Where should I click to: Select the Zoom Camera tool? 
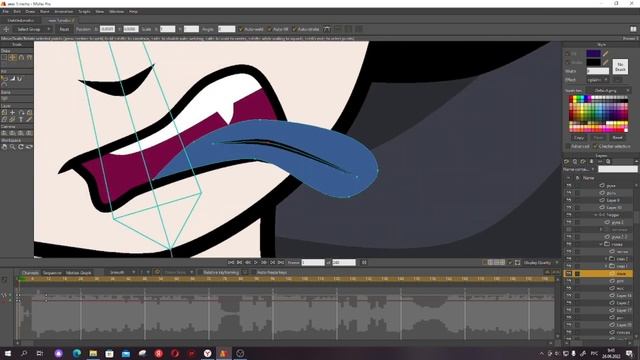pos(13,133)
